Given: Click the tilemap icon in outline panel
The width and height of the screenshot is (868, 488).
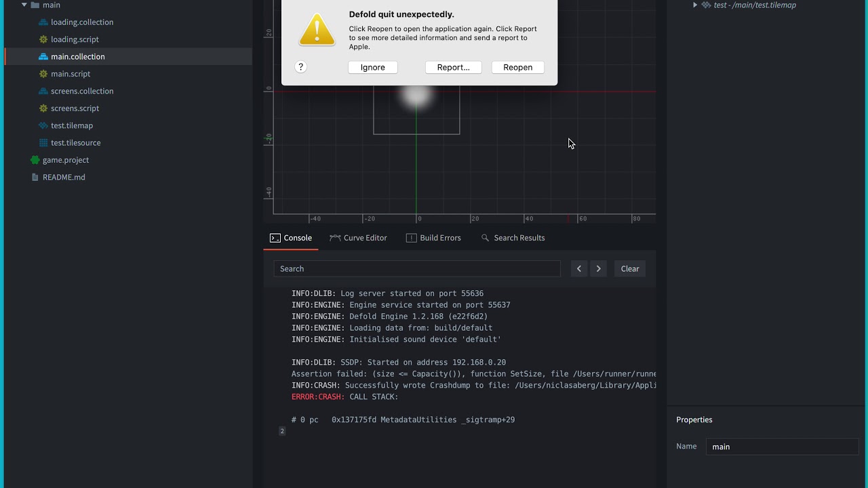Looking at the screenshot, I should (707, 5).
